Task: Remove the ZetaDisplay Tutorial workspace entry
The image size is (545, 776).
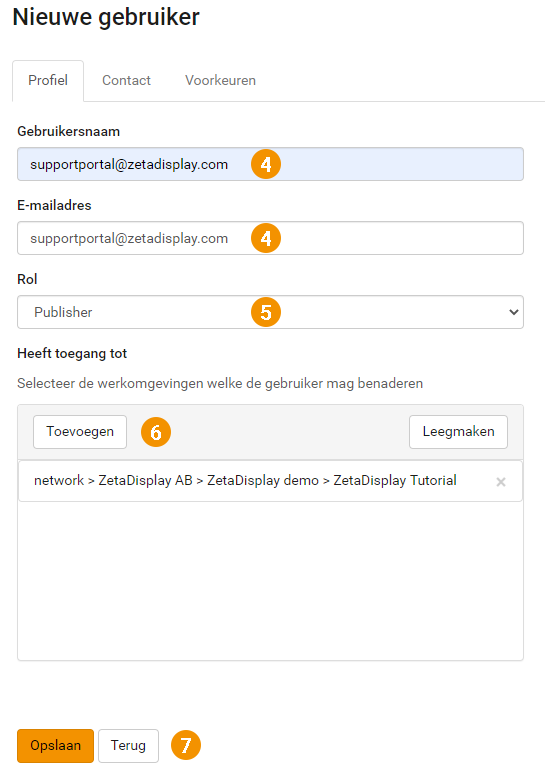Action: click(x=500, y=482)
